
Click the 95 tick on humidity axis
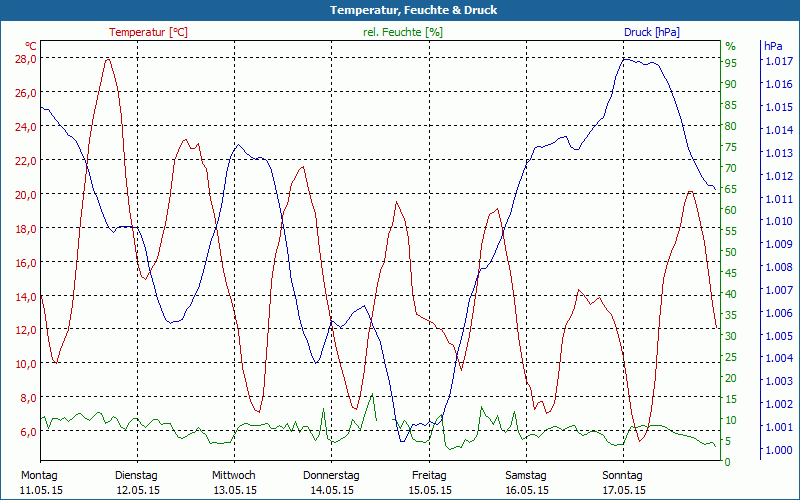coord(730,63)
